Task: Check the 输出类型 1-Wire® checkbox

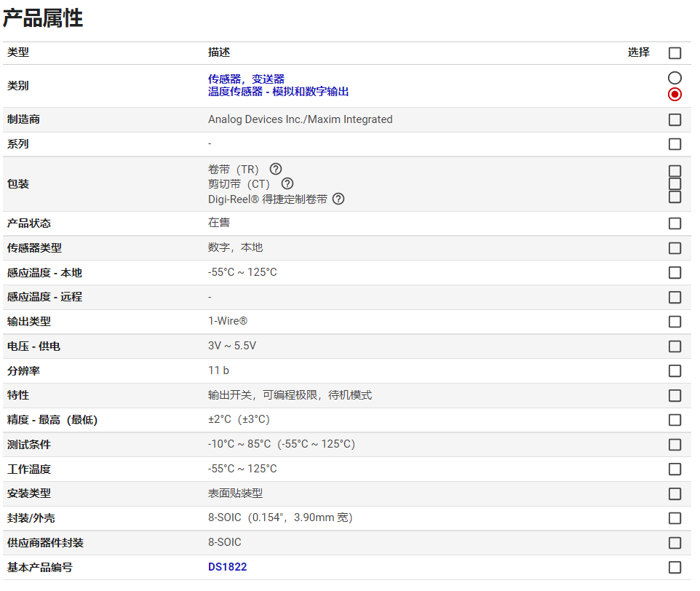Action: 675,322
